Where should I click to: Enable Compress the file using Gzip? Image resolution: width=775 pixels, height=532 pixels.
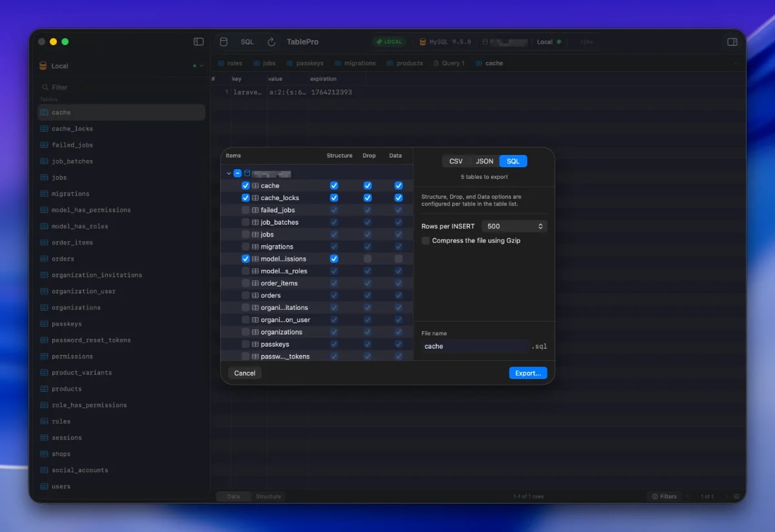coord(425,240)
